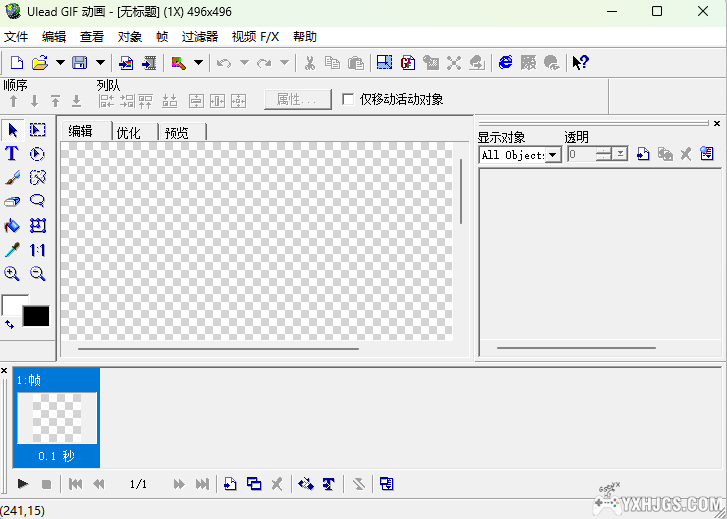Preview in Internet Explorer browser icon
Screen dimensions: 727x519
505,63
